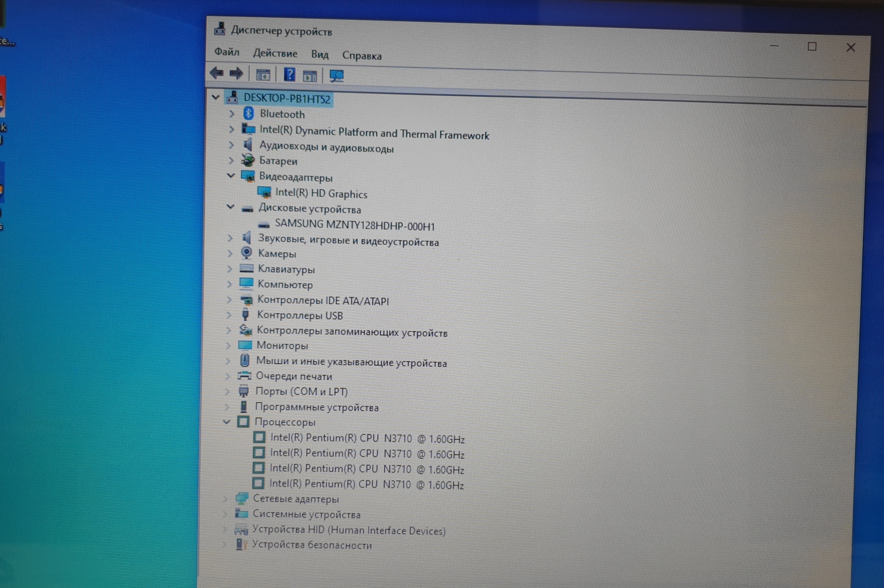The image size is (884, 588).
Task: Click the Камеры webcam icon
Action: 247,253
